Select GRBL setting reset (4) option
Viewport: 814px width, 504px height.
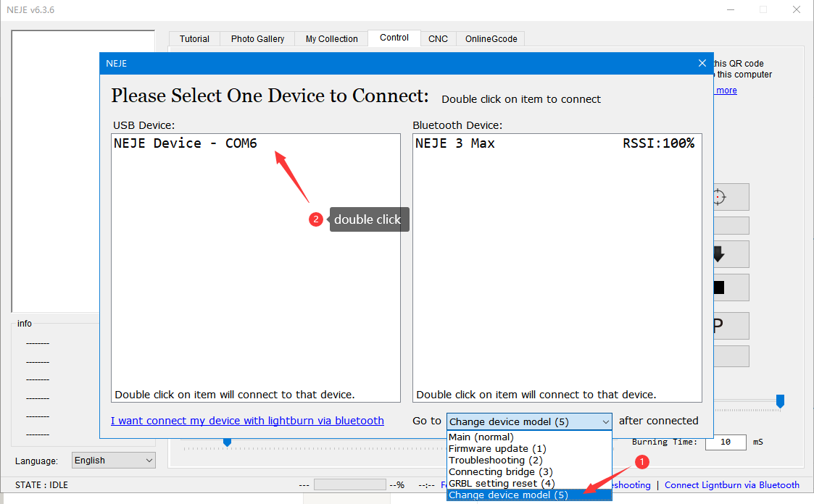pyautogui.click(x=502, y=483)
